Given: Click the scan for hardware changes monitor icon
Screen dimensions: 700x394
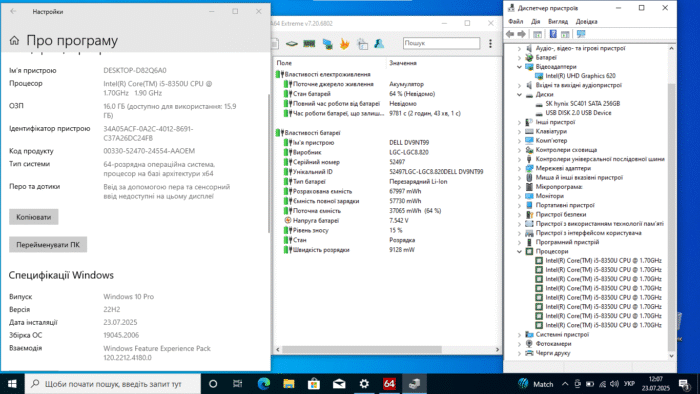Looking at the screenshot, I should click(581, 34).
